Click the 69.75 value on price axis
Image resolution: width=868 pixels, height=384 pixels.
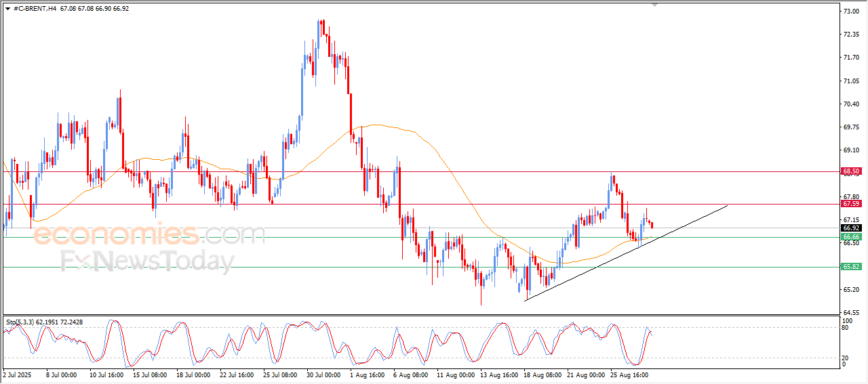click(851, 127)
